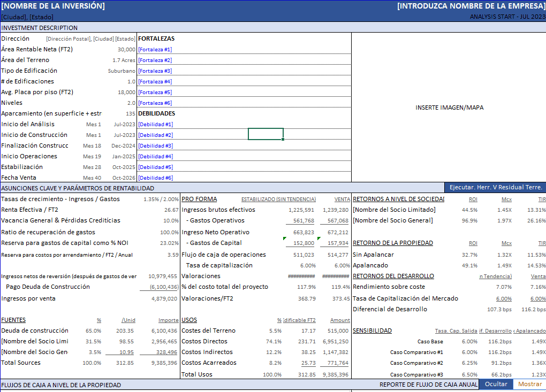The image size is (546, 392).
Task: Select the Suburbano building type cell
Action: point(122,71)
